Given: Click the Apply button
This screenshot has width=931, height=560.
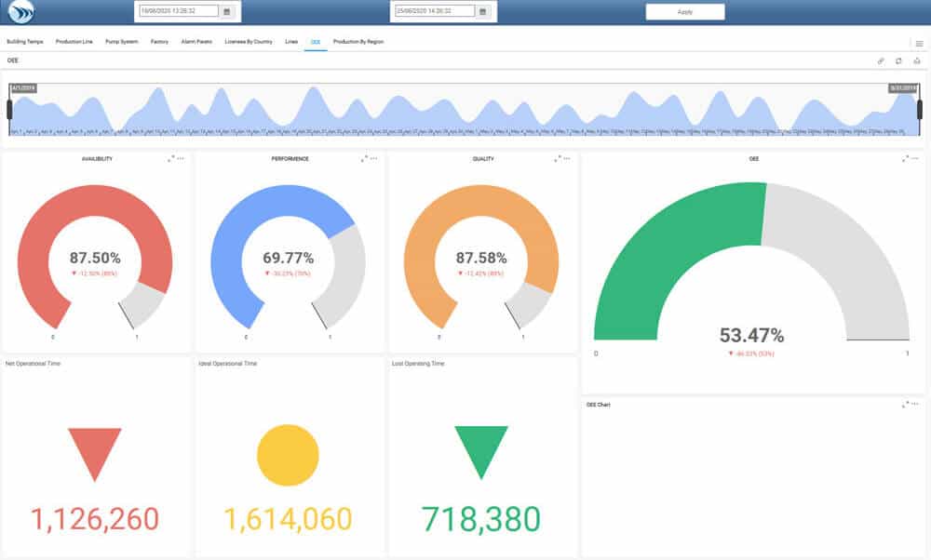Looking at the screenshot, I should 685,12.
